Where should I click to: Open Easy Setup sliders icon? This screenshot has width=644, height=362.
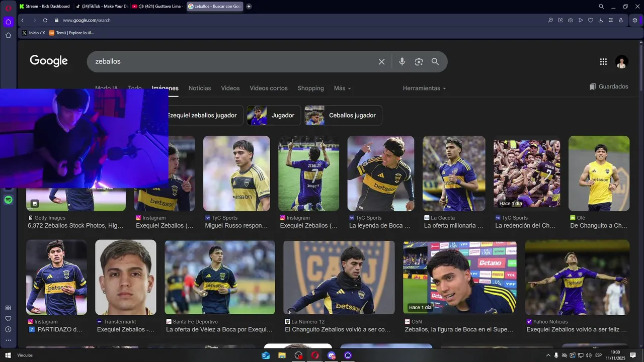611,20
